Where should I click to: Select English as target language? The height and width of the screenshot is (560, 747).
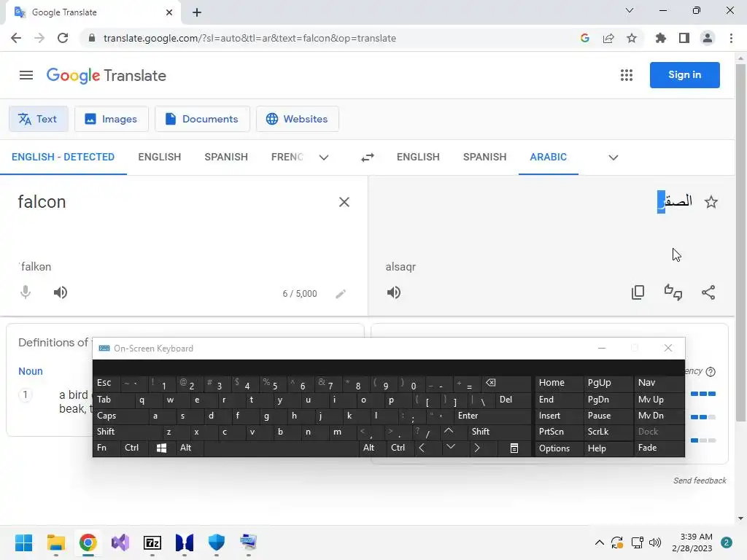coord(418,157)
